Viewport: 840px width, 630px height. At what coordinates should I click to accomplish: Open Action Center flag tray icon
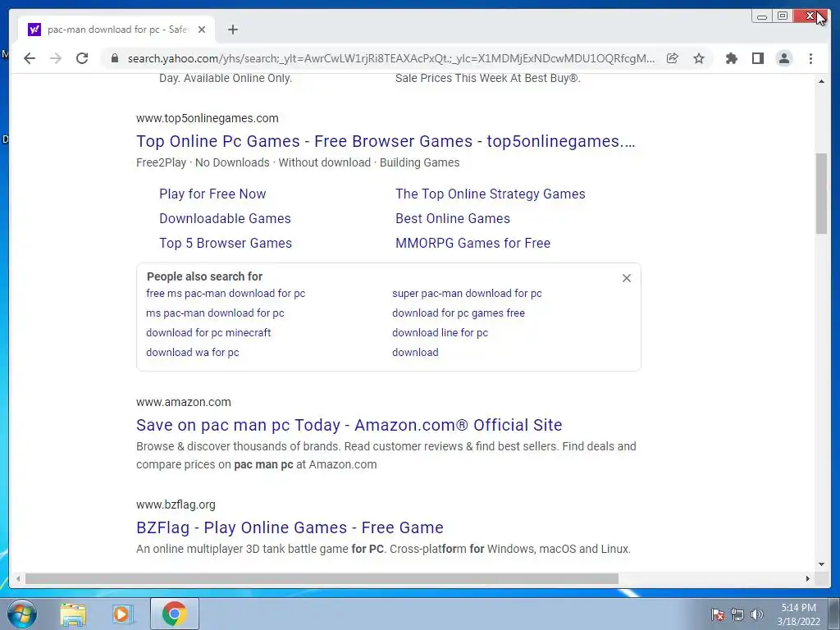click(718, 614)
